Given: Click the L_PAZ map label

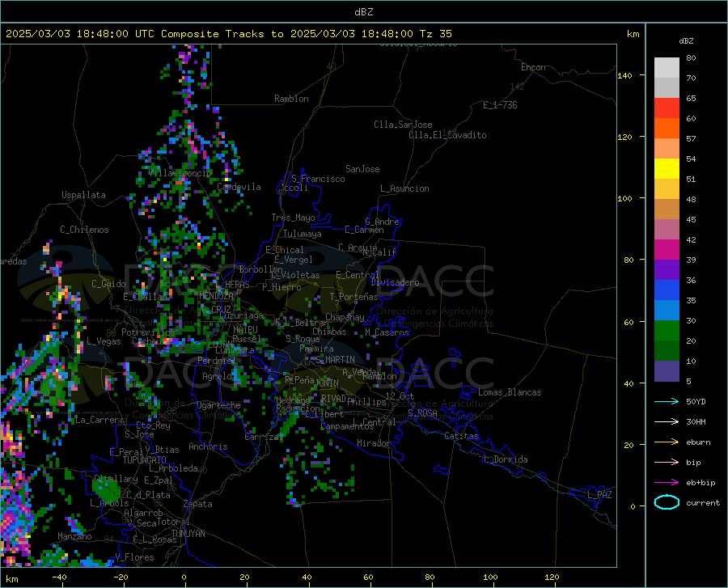Looking at the screenshot, I should click(x=599, y=495).
